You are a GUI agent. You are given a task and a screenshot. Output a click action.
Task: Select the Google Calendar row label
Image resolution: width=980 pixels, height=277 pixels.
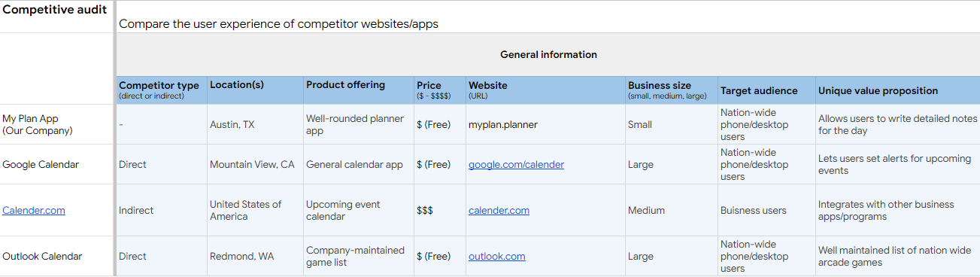[x=56, y=164]
